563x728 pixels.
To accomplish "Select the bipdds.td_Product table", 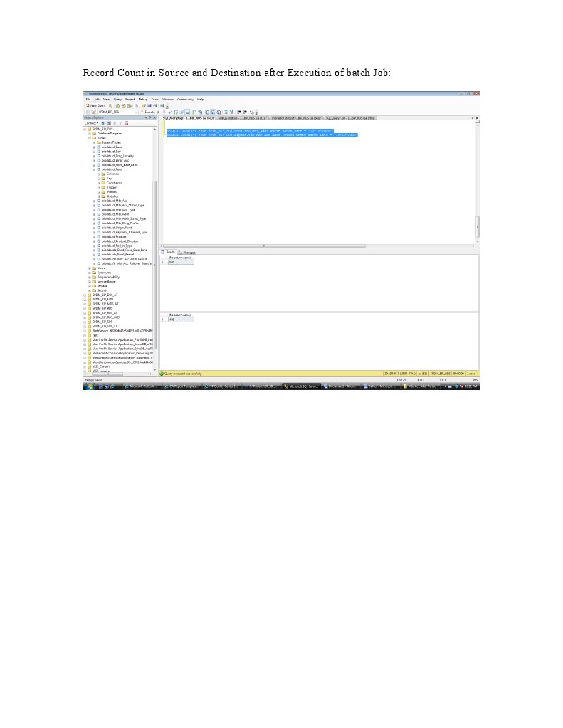I will coord(114,237).
